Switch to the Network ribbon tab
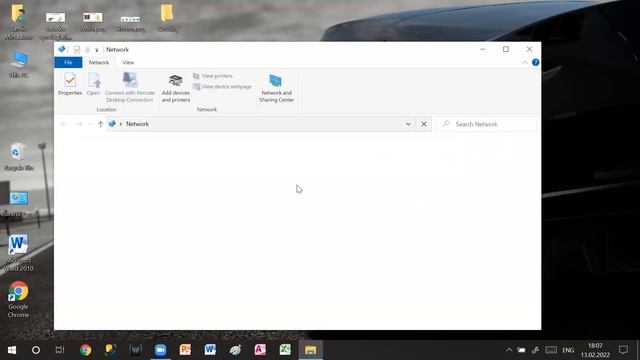 pos(99,62)
